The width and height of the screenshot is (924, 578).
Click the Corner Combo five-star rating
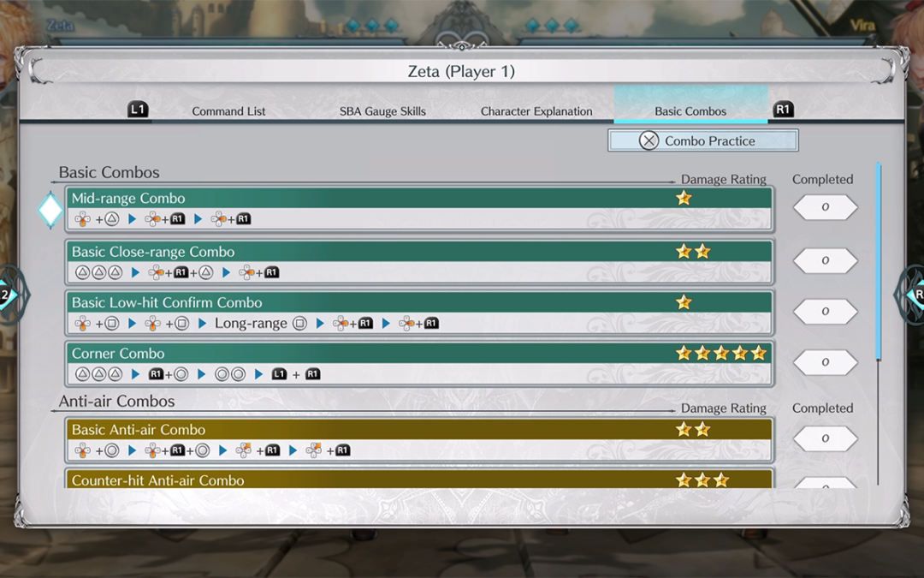pos(720,353)
